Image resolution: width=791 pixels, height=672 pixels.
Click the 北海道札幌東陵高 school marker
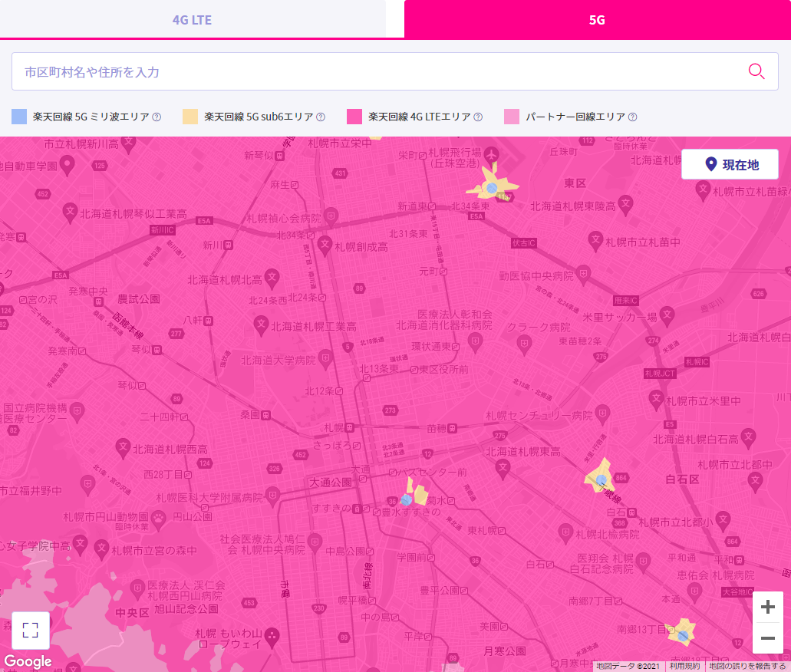click(x=625, y=204)
